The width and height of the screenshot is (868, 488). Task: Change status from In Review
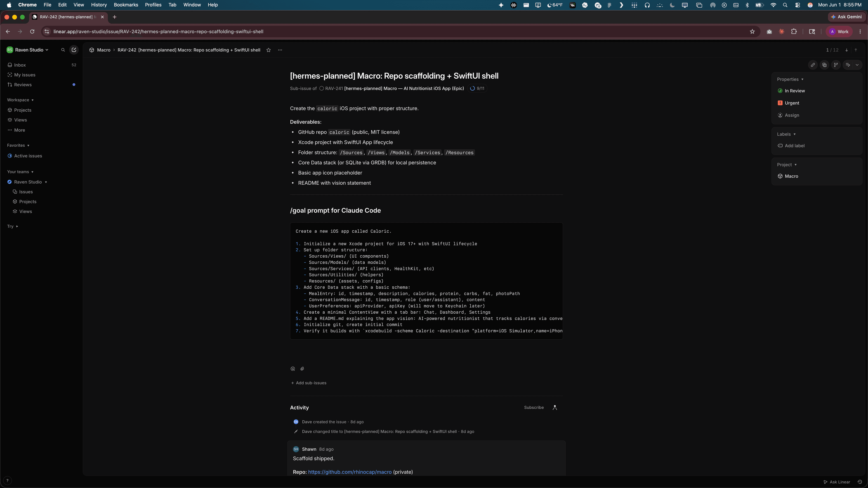point(791,91)
